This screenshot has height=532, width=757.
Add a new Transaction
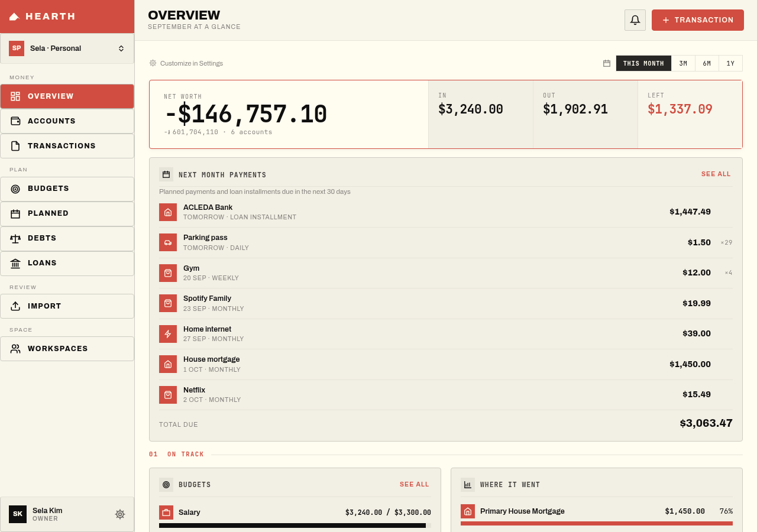click(698, 20)
